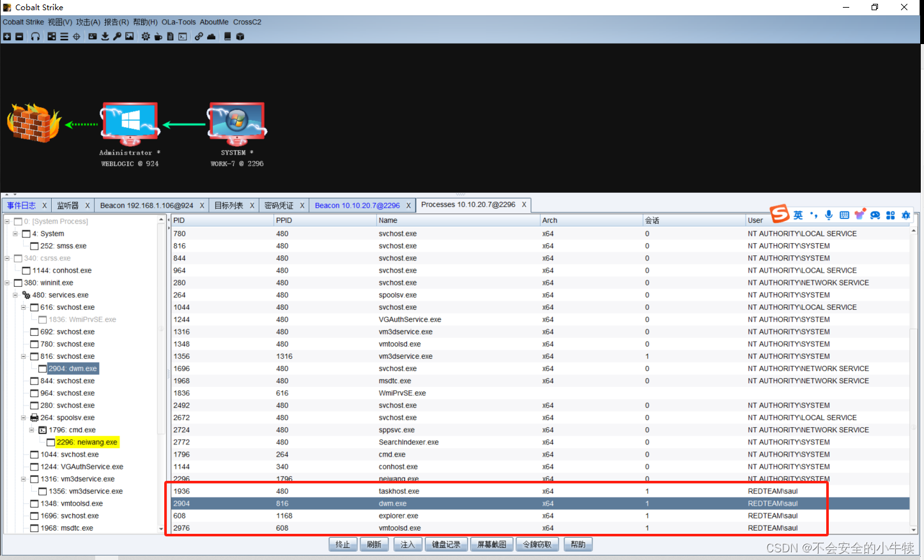Select the explorer.exe row with PID 608
Viewport: 924px width, 560px height.
[541, 516]
